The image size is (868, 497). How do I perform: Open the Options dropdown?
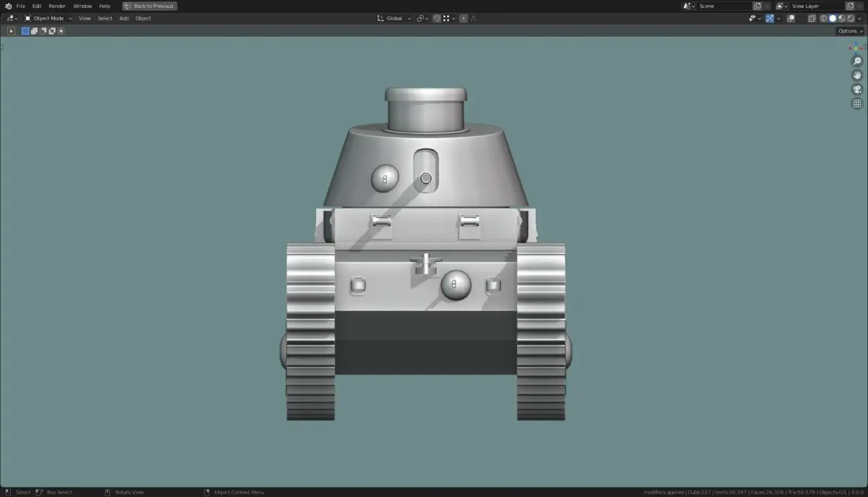(851, 31)
